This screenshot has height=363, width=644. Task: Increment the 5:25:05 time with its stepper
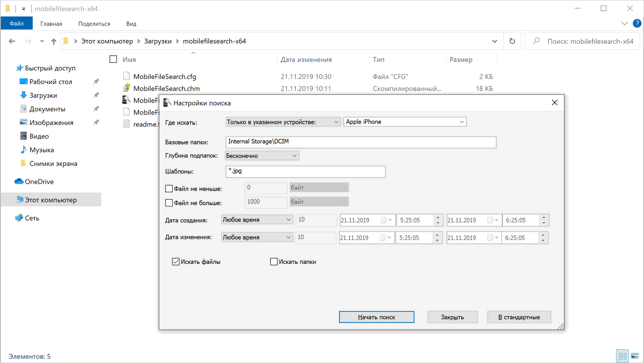[439, 218]
